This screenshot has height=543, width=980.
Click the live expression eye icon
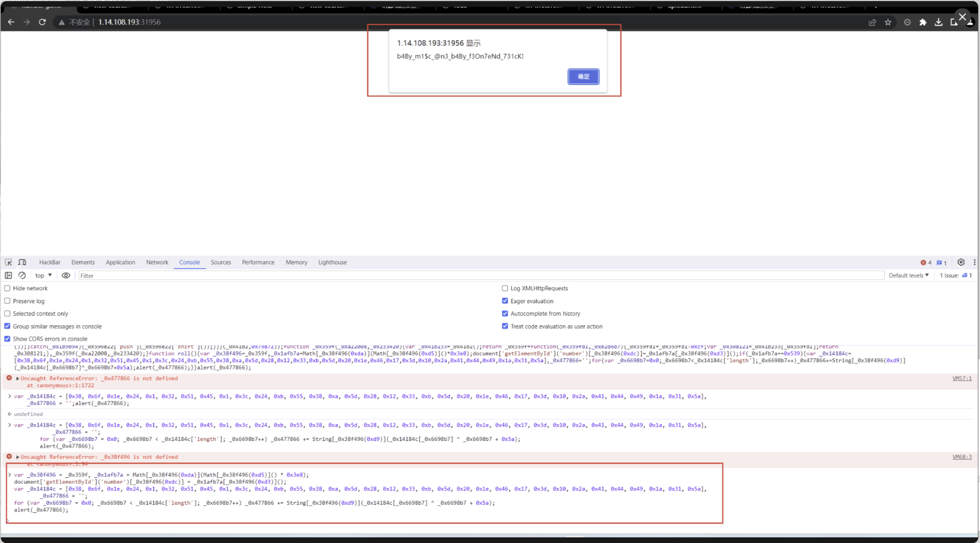[66, 275]
